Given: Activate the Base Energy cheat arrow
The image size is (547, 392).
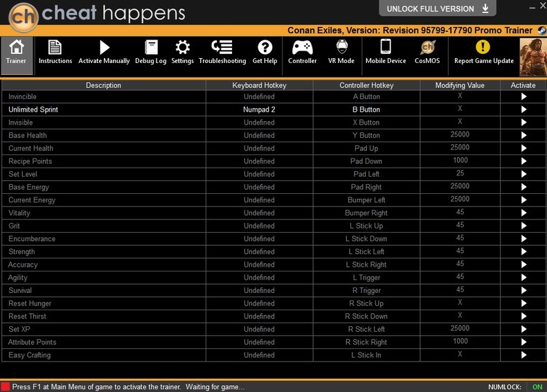Looking at the screenshot, I should [523, 187].
